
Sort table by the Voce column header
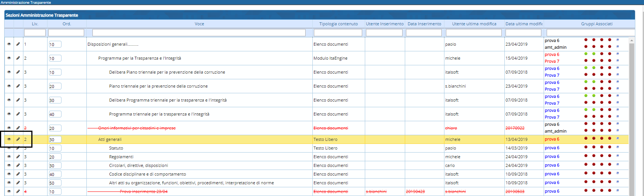pyautogui.click(x=199, y=24)
